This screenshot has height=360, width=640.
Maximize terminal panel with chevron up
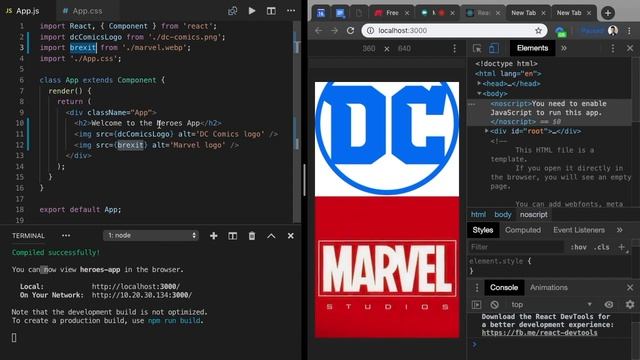(271, 236)
